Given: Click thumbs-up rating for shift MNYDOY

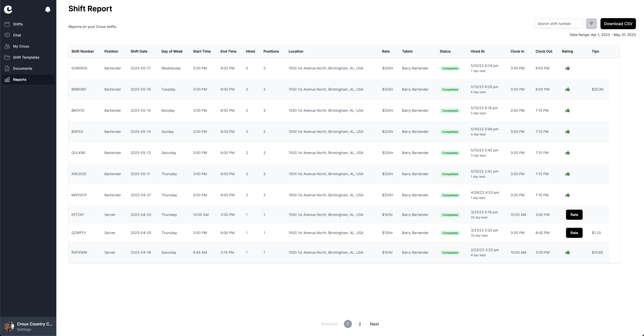Looking at the screenshot, I should 567,195.
